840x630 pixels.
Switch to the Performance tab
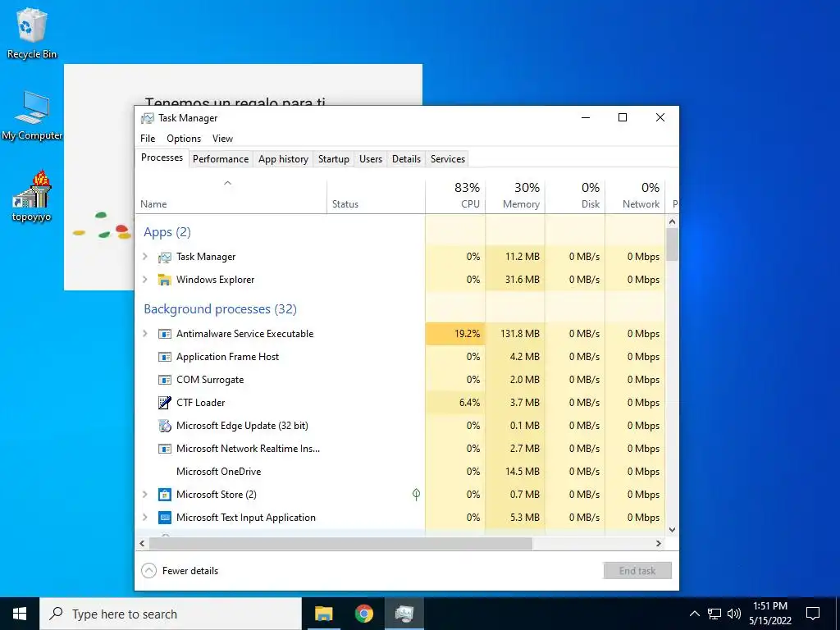221,159
